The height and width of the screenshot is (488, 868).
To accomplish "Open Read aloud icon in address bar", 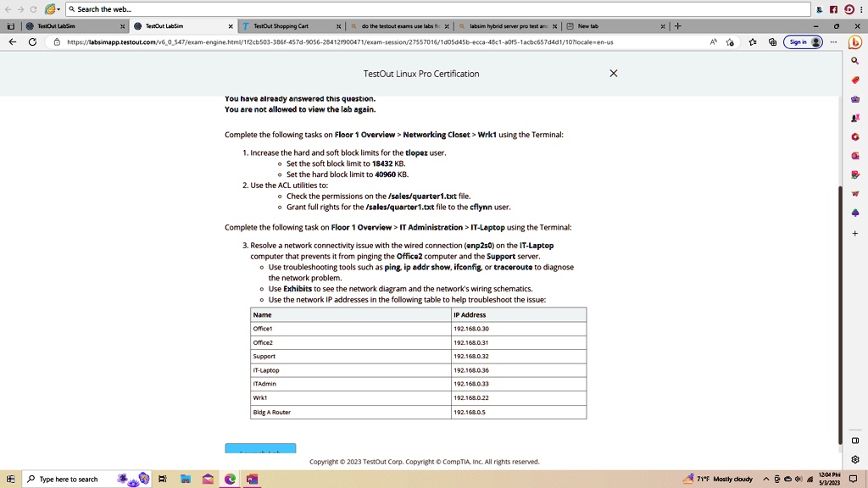I will coord(714,42).
